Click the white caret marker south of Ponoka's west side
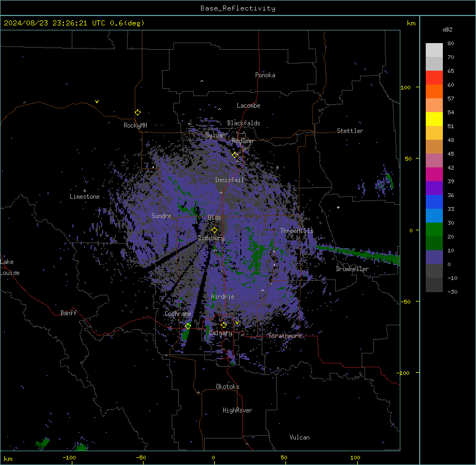 point(202,81)
